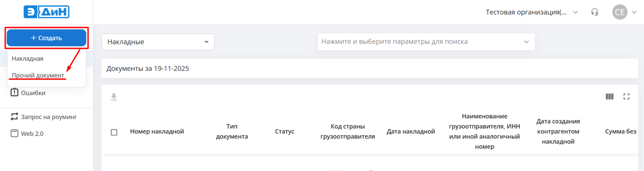The width and height of the screenshot is (644, 171).
Task: Open Запрос на роуминг link
Action: (49, 117)
